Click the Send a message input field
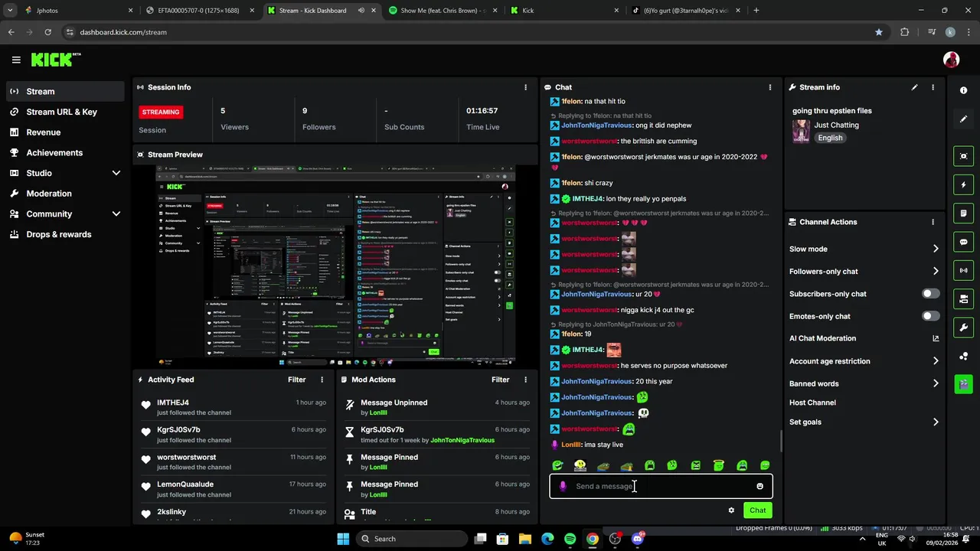980x551 pixels. tap(661, 486)
